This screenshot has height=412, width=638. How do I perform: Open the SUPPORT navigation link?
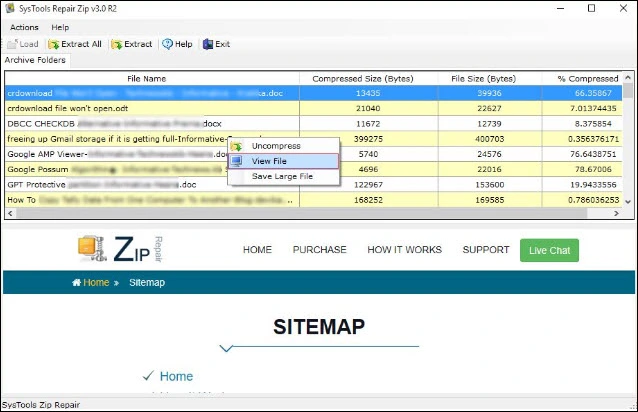(x=486, y=250)
